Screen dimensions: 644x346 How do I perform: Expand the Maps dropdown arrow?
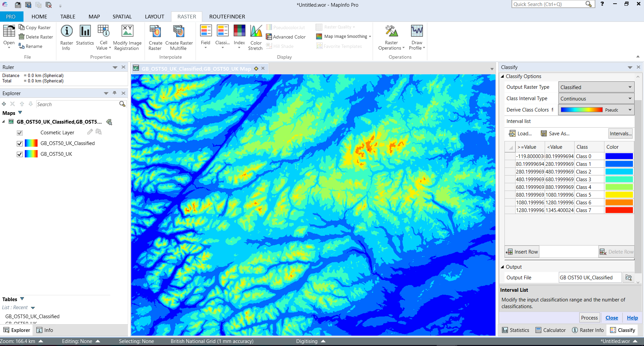click(x=20, y=113)
